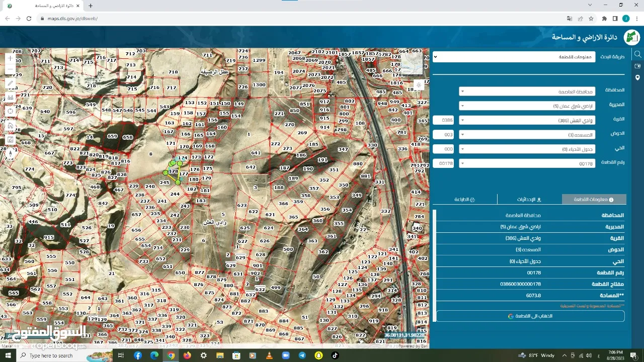Go to the map home extent

point(11,125)
